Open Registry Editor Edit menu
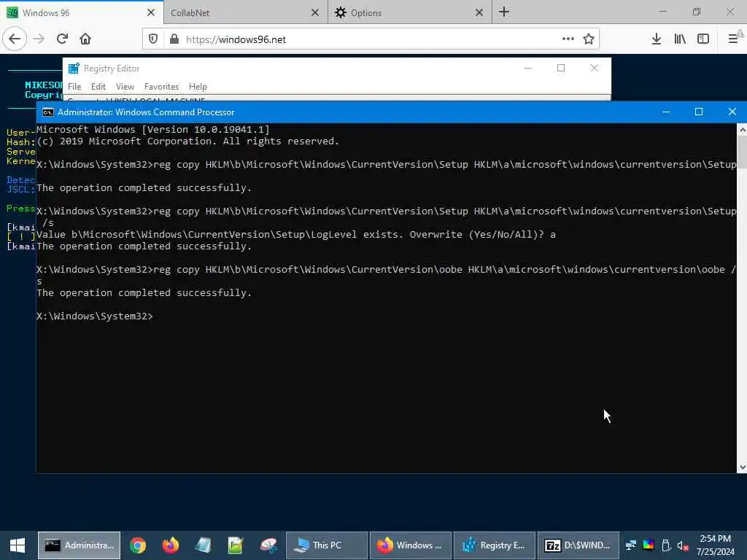 coord(98,87)
